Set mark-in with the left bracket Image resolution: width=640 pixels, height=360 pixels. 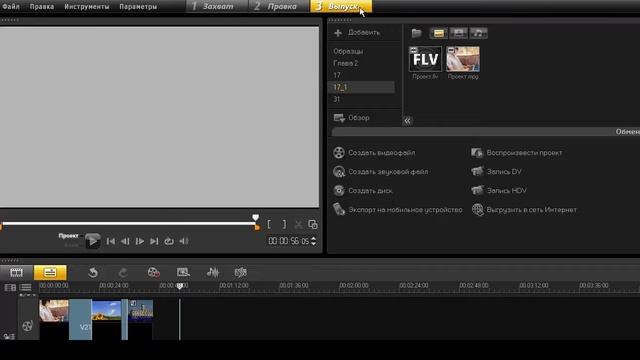pos(269,224)
